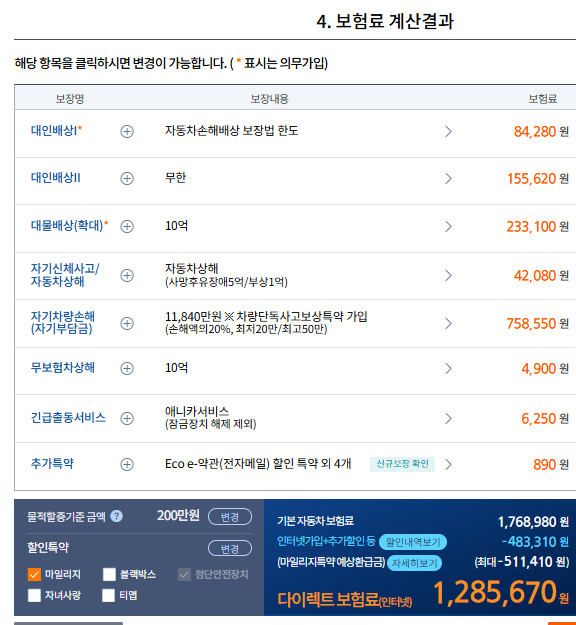Open chevron in the 11,840만원 자기차량손해 row

[448, 323]
